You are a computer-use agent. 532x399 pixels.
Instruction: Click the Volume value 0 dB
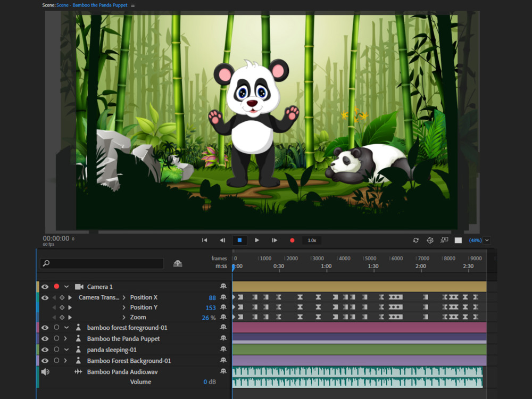209,382
